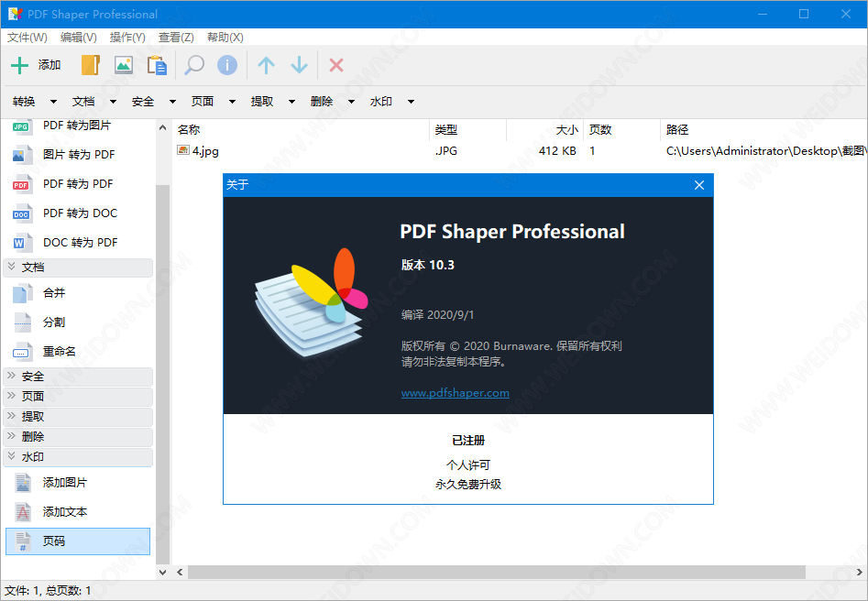Choose the 重命名 rename tool

coord(78,352)
